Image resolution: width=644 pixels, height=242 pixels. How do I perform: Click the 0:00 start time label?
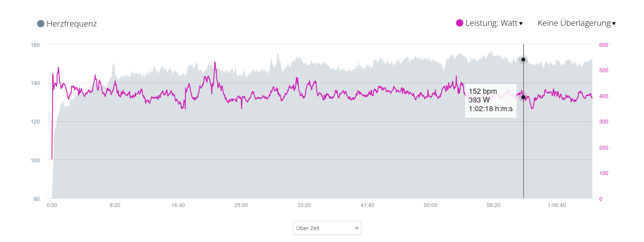pos(52,205)
